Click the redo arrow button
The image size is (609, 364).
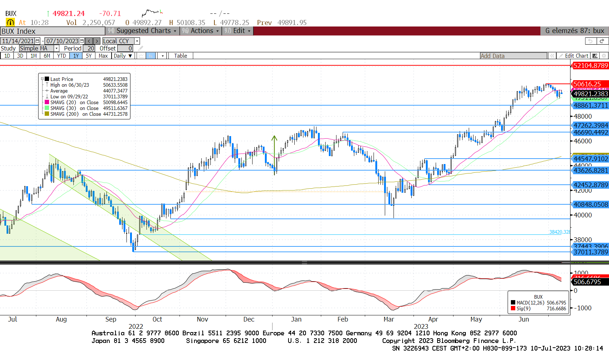click(602, 41)
